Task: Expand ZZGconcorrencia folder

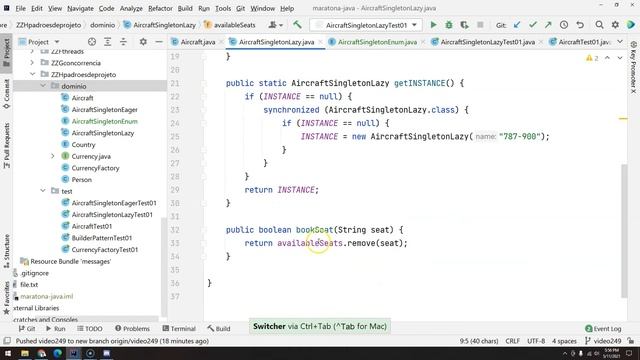Action: pyautogui.click(x=32, y=63)
